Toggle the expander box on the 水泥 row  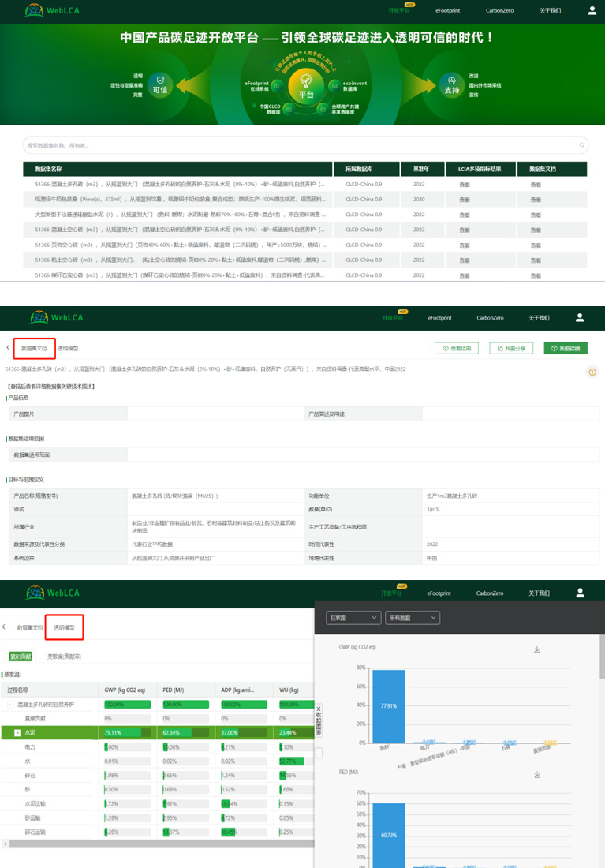click(17, 733)
